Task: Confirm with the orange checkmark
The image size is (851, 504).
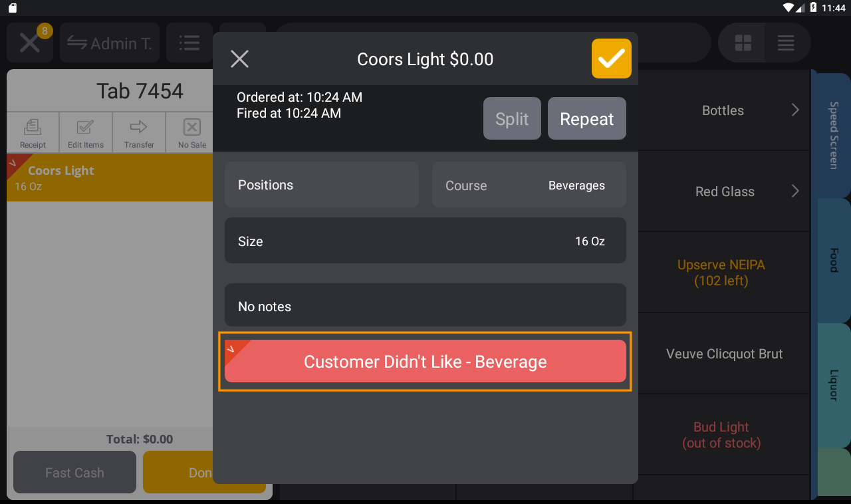Action: pyautogui.click(x=611, y=59)
